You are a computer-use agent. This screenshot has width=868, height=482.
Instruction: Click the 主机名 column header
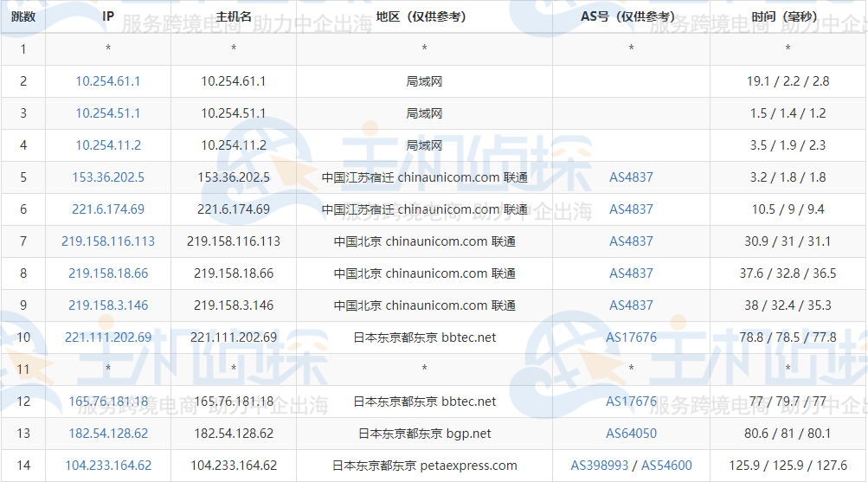(x=234, y=16)
